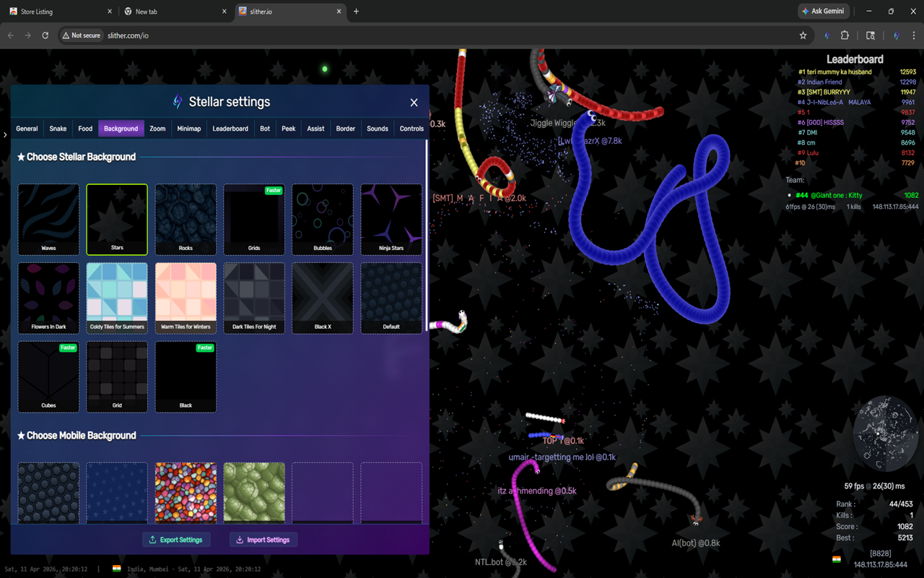Pick the Default background

pos(391,298)
